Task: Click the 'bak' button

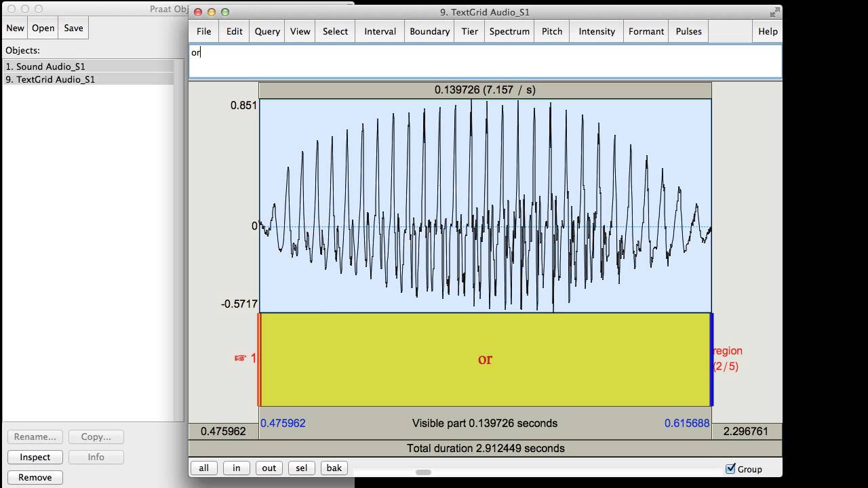Action: point(334,468)
